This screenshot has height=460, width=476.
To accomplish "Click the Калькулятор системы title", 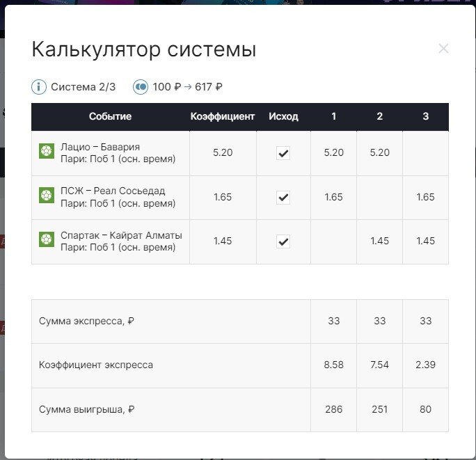I will (x=144, y=50).
